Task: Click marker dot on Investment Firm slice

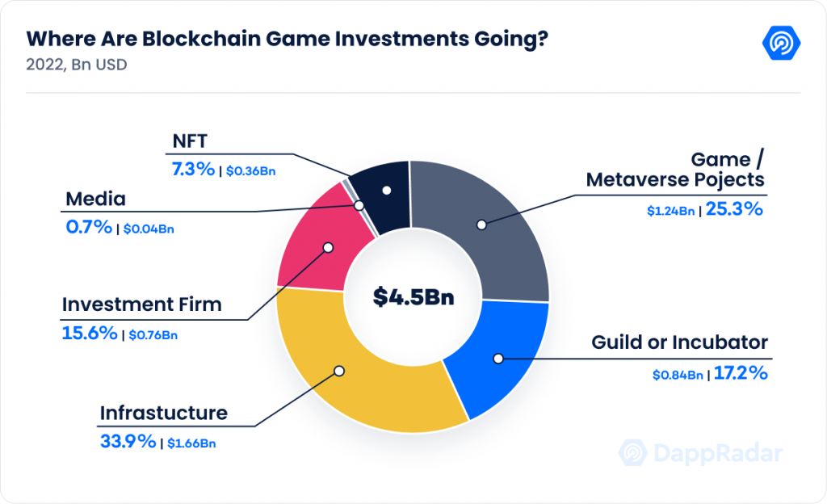Action: coord(328,247)
